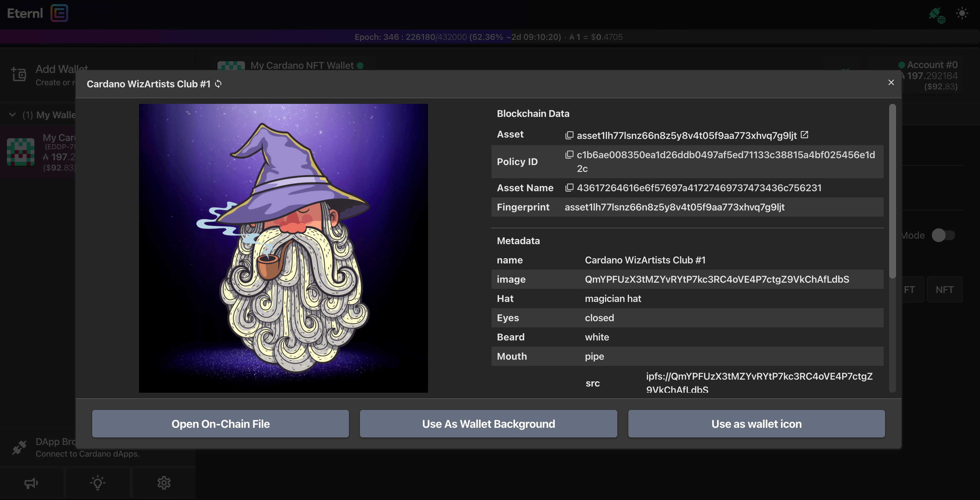980x500 pixels.
Task: Click the Metadata heading
Action: (518, 241)
